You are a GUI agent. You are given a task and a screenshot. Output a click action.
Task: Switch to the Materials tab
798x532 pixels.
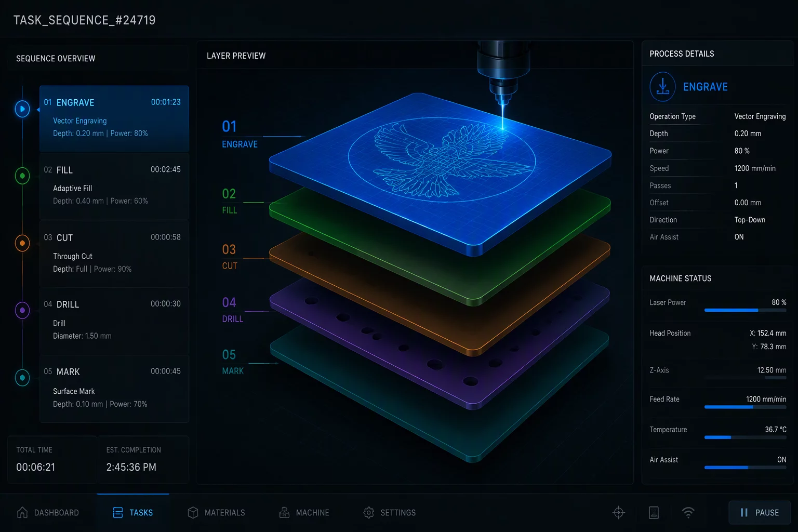click(x=216, y=513)
